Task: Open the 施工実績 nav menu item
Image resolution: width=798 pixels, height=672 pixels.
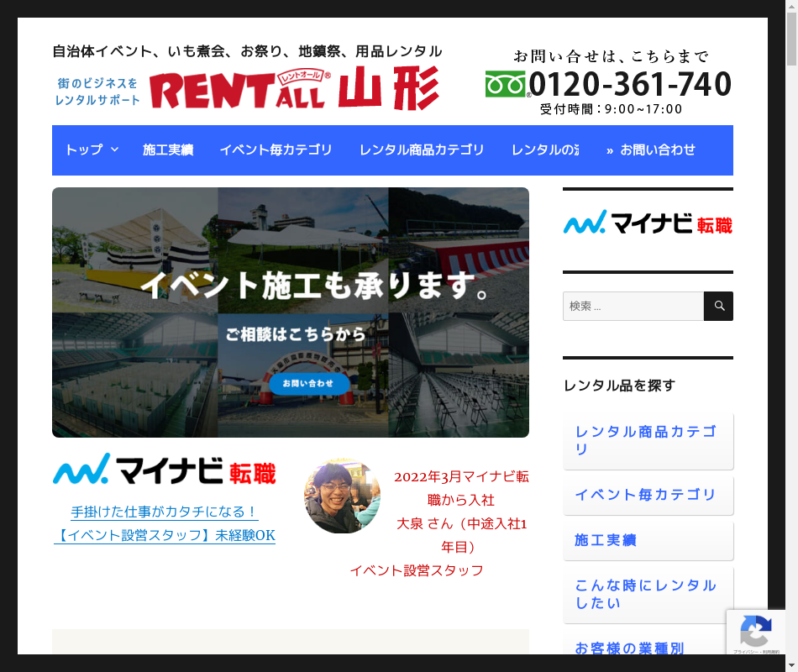Action: click(168, 150)
